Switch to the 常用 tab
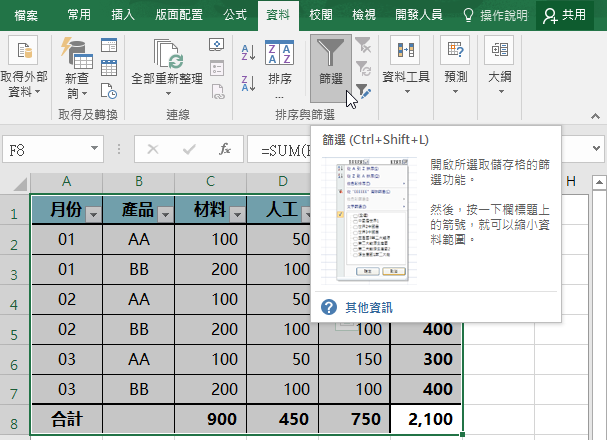The height and width of the screenshot is (440, 607). [x=79, y=15]
